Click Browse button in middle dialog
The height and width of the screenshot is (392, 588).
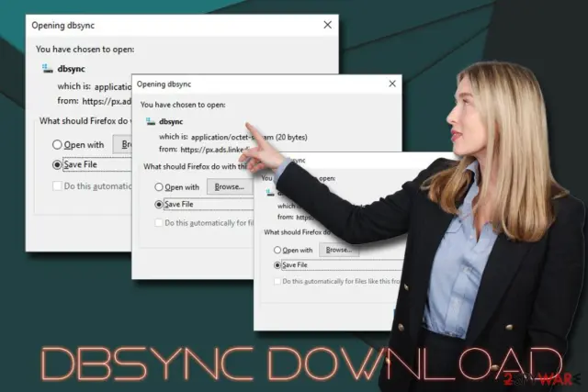229,186
